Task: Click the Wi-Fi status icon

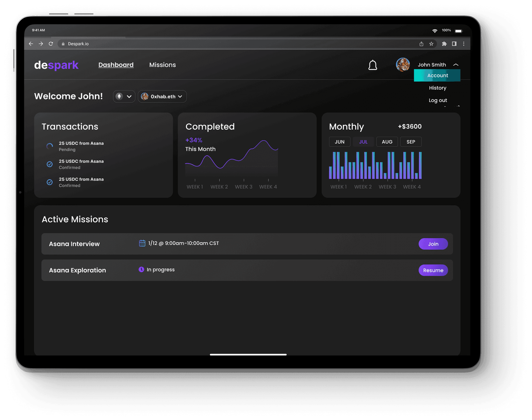Action: [x=435, y=31]
